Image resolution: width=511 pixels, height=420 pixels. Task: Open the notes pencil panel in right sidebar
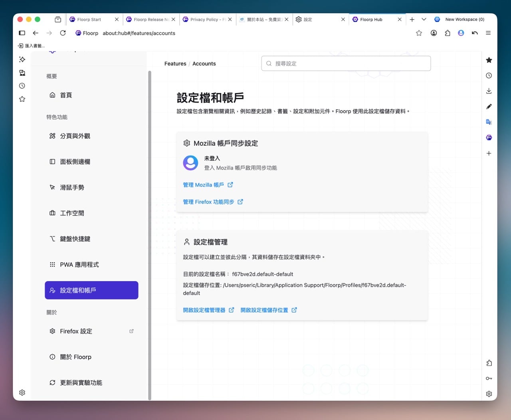point(489,107)
